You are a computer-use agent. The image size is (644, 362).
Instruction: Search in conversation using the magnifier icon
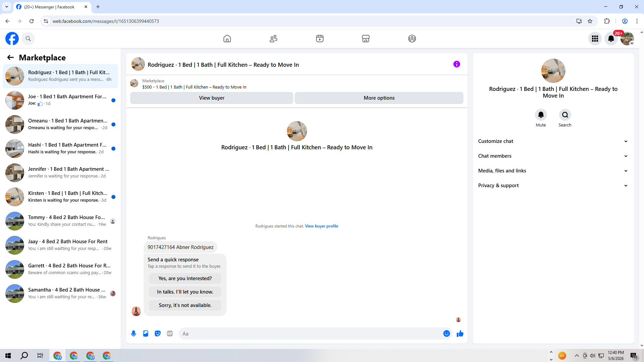point(565,115)
